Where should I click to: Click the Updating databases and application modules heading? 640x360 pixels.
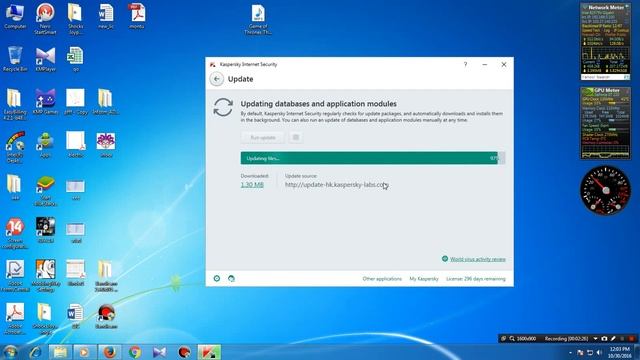pyautogui.click(x=318, y=104)
